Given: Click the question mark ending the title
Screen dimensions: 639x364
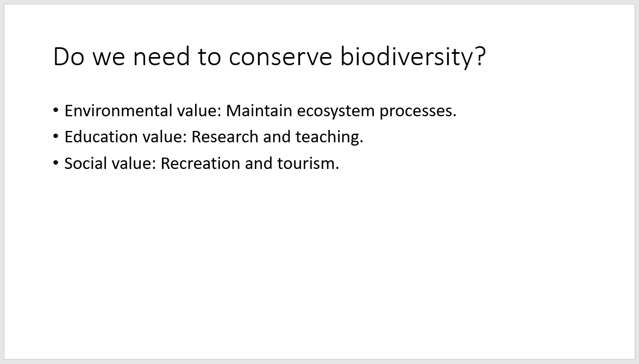Looking at the screenshot, I should 479,57.
